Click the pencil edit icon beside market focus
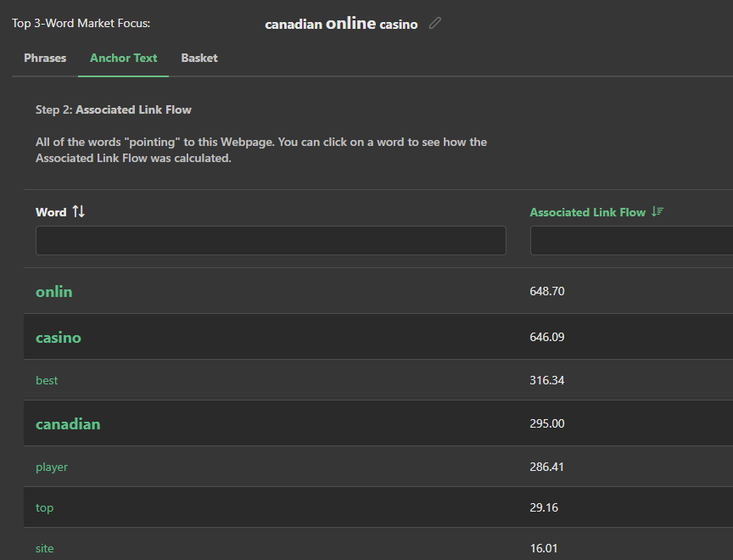This screenshot has width=733, height=560. (435, 24)
